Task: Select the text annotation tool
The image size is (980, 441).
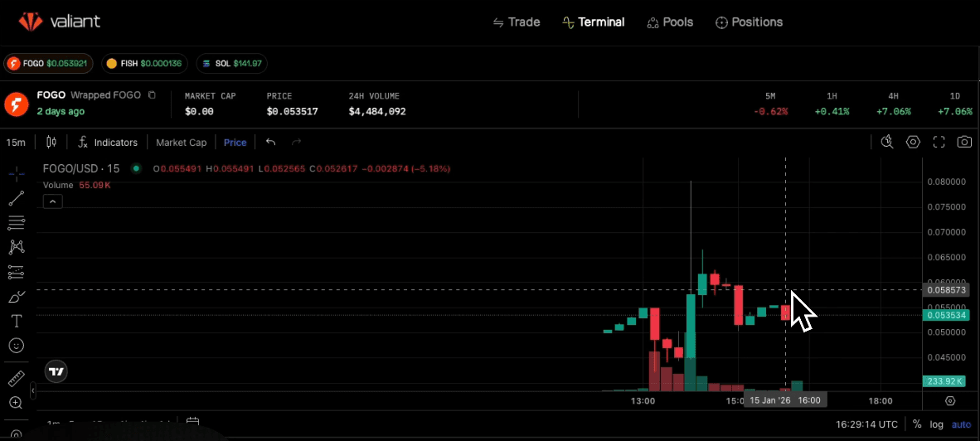Action: [x=17, y=321]
